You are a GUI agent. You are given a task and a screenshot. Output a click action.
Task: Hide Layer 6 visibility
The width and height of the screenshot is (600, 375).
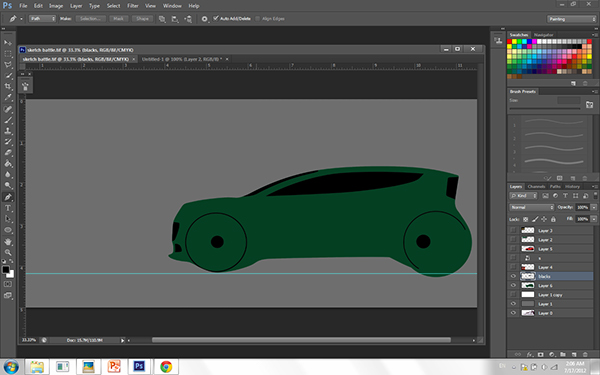pyautogui.click(x=513, y=285)
